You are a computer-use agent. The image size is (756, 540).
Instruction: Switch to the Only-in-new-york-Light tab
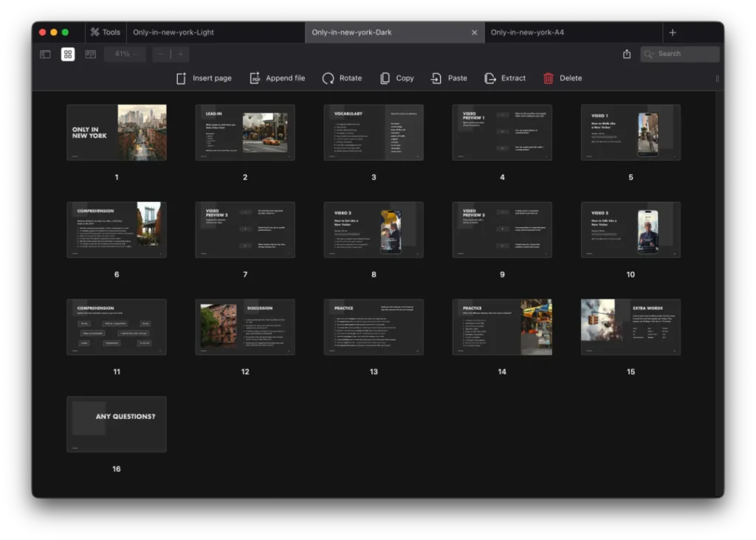(x=173, y=32)
